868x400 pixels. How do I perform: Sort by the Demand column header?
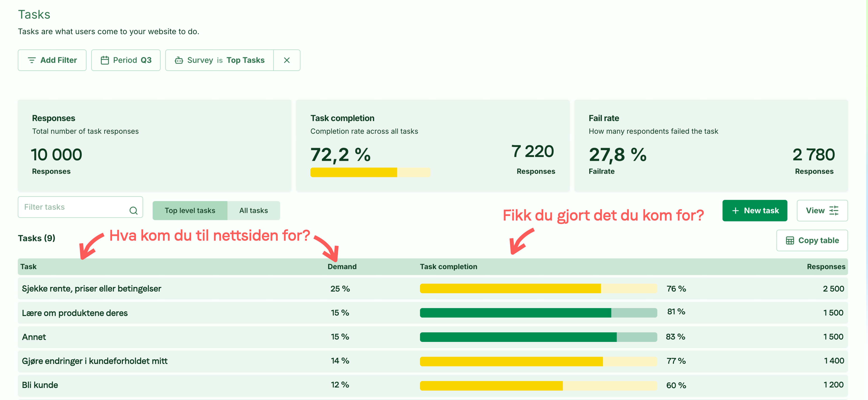342,267
